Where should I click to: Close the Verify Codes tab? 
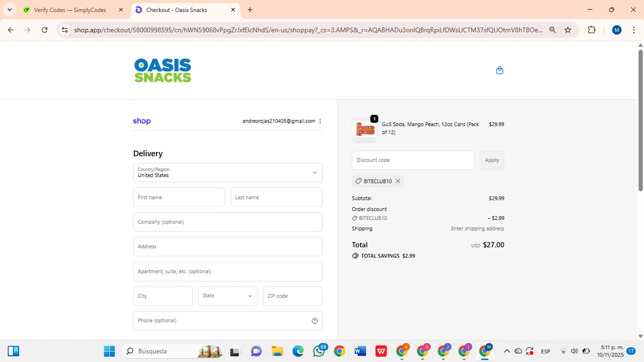(121, 9)
